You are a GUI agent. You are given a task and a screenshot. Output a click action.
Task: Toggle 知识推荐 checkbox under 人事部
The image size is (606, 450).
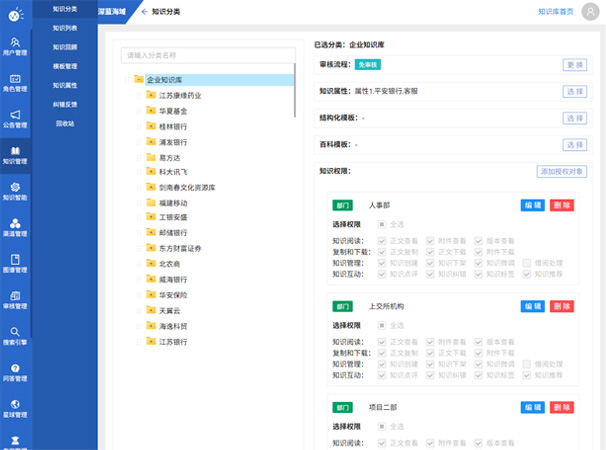pyautogui.click(x=524, y=273)
